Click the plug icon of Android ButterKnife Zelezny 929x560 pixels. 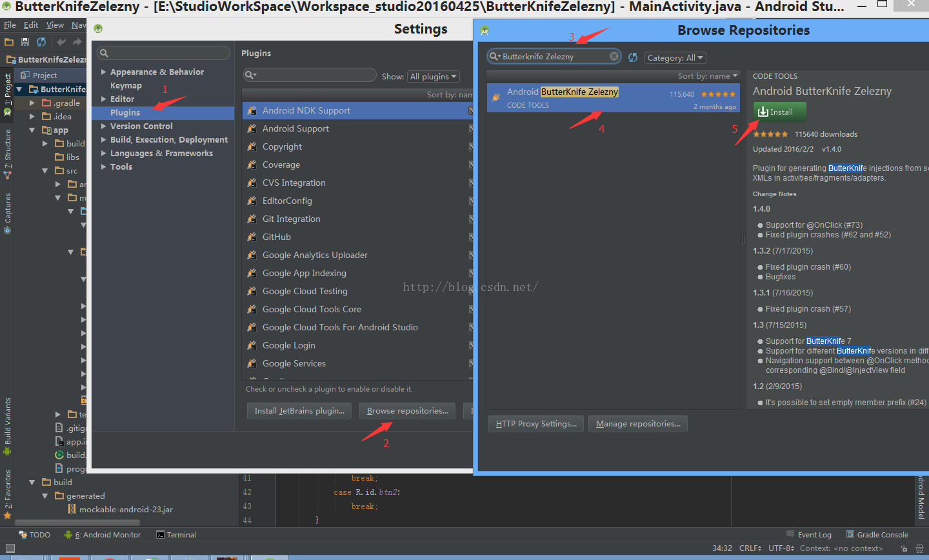[496, 97]
